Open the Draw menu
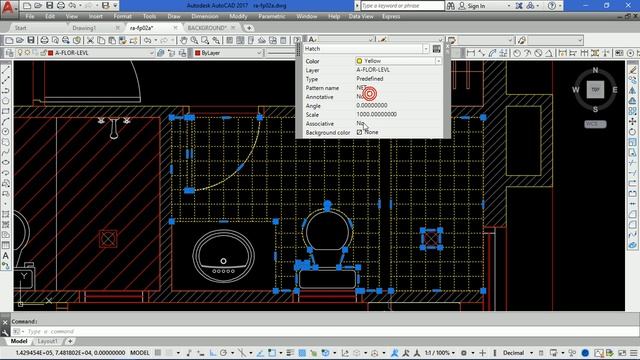The height and width of the screenshot is (360, 640). (174, 16)
